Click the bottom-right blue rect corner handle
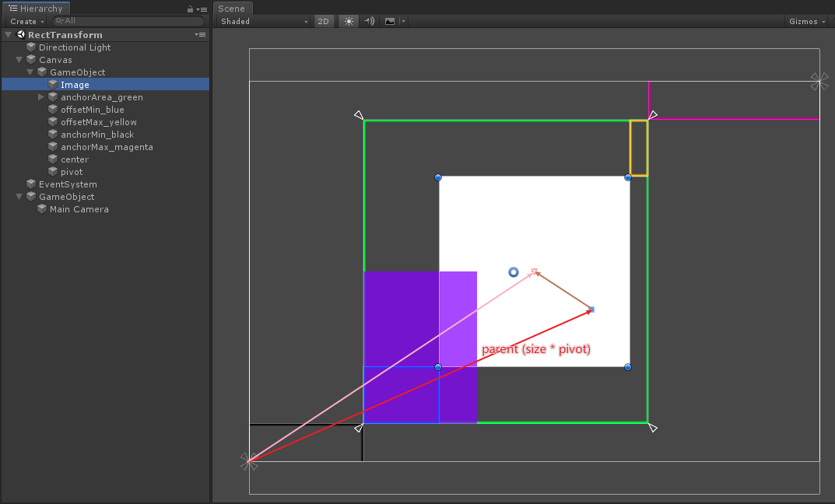 click(x=628, y=367)
